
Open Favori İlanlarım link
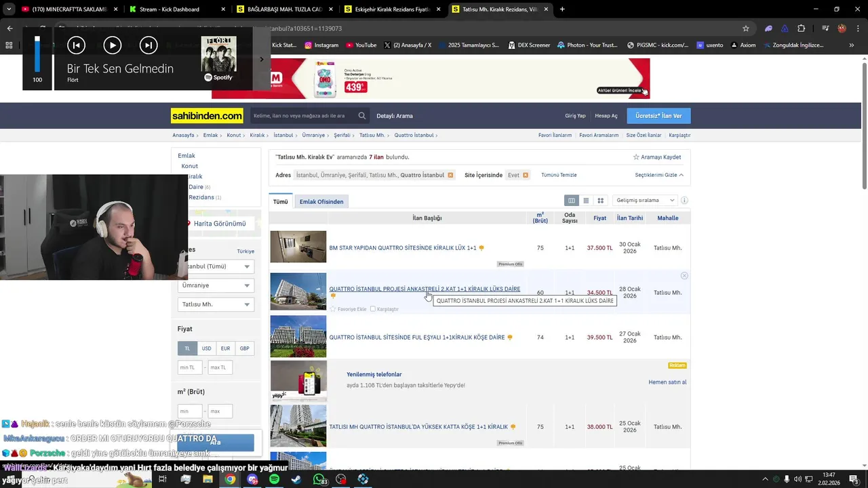click(555, 136)
